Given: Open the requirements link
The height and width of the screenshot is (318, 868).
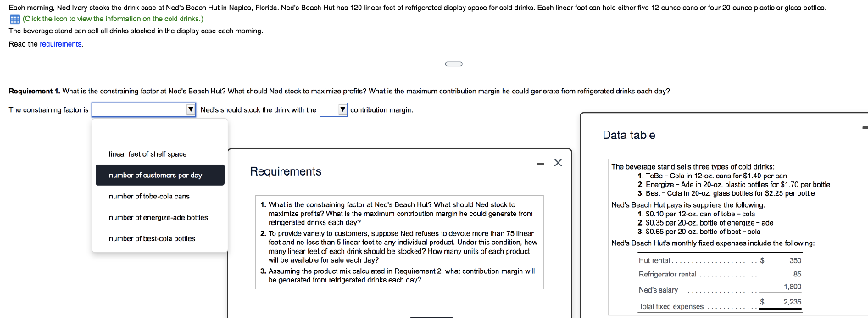Looking at the screenshot, I should 60,44.
